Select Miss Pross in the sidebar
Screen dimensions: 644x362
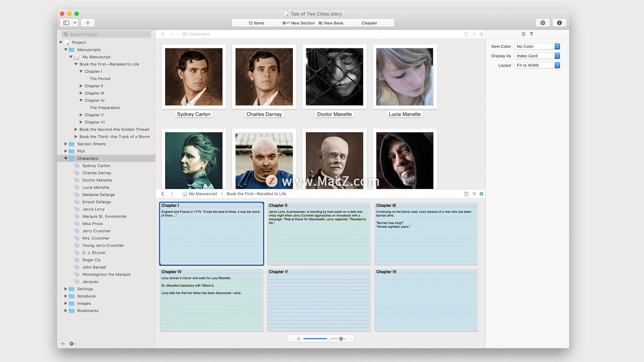(x=93, y=224)
